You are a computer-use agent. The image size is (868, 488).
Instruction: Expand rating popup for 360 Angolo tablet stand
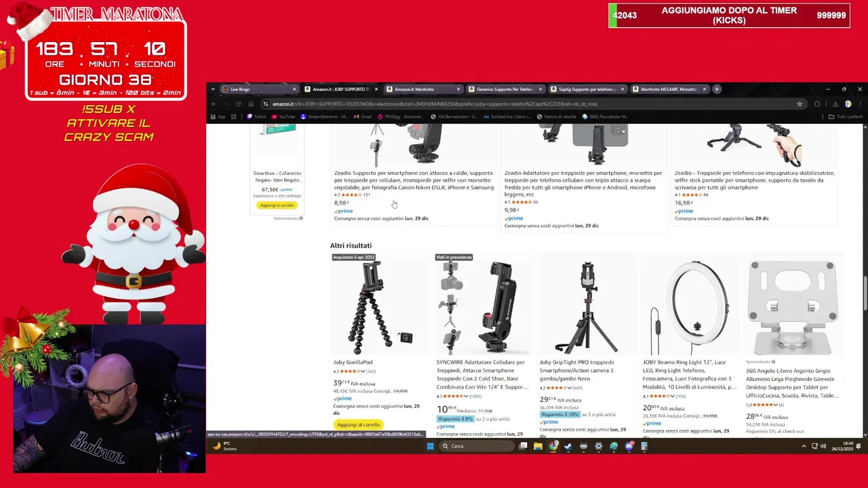(x=776, y=405)
